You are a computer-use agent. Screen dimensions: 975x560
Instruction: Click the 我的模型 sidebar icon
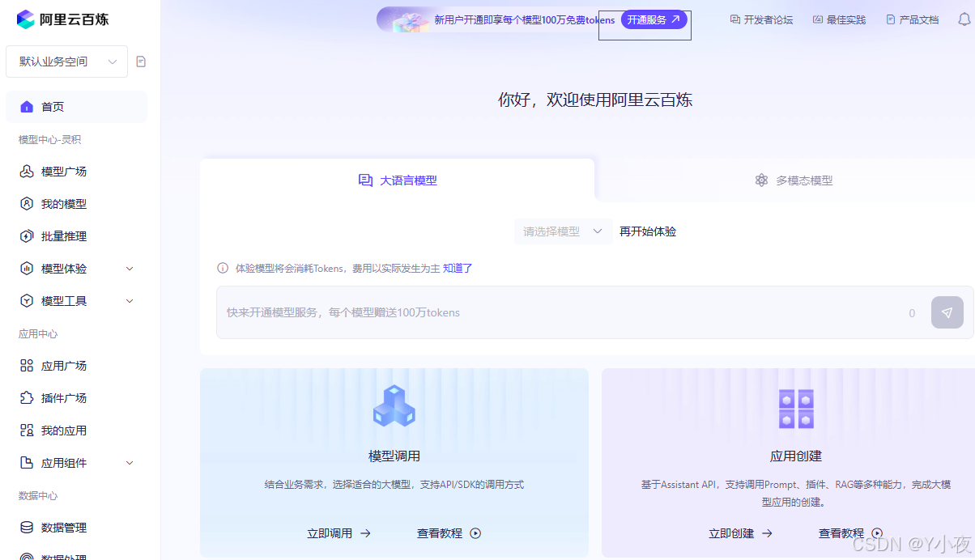(x=27, y=204)
